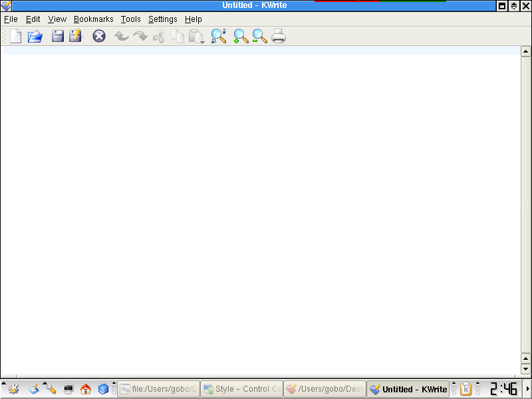The height and width of the screenshot is (399, 532).
Task: Switch to file:/Users/gobo taskbar window
Action: pos(159,389)
